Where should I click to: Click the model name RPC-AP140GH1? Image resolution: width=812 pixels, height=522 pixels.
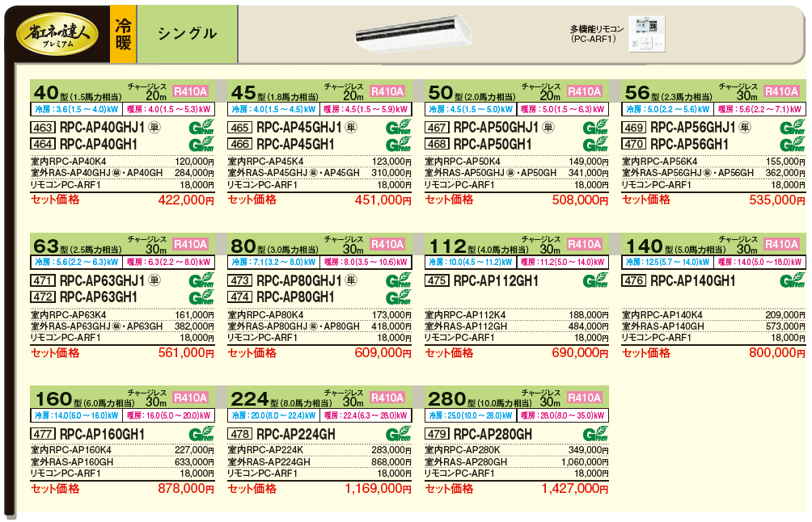pyautogui.click(x=693, y=280)
